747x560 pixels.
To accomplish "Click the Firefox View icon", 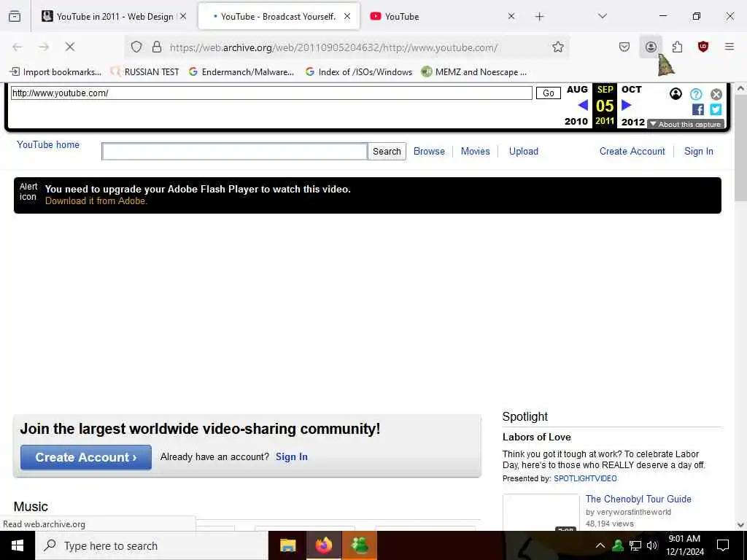I will tap(15, 16).
